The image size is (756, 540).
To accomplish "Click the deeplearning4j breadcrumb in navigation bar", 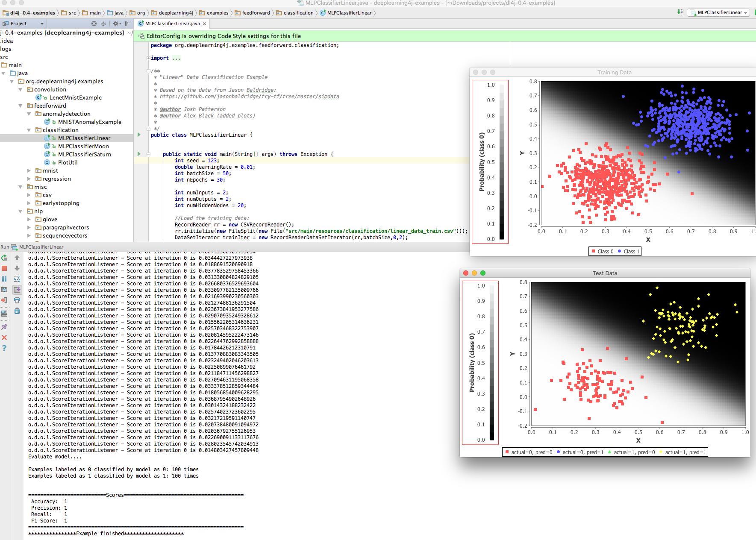I will pyautogui.click(x=176, y=13).
